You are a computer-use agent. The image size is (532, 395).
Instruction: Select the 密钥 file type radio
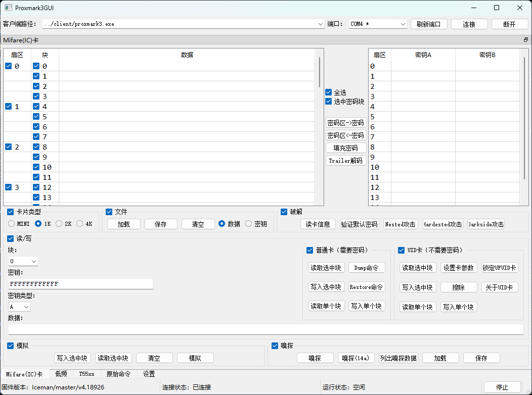pos(249,224)
